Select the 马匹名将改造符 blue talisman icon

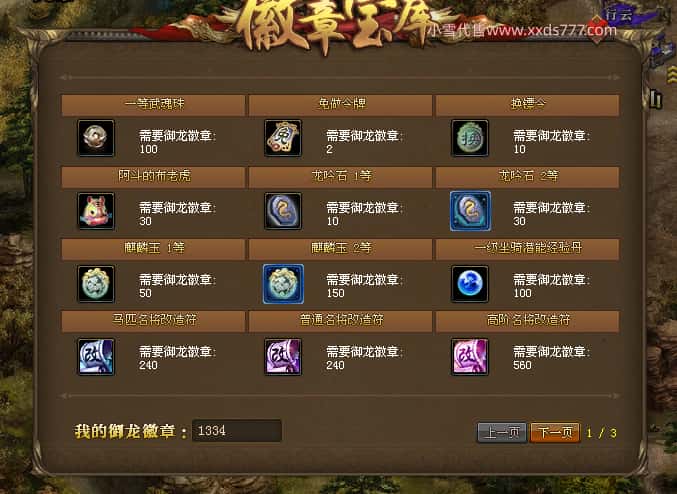tap(96, 357)
